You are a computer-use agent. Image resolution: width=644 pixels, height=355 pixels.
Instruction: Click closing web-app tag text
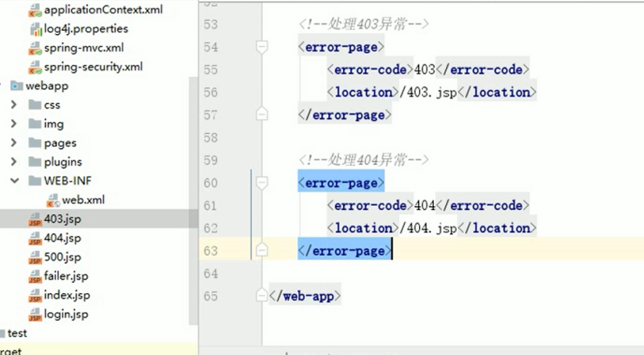[x=305, y=296]
